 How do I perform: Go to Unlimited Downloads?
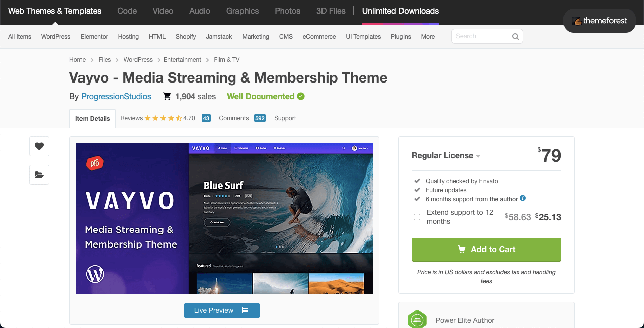[x=400, y=11]
